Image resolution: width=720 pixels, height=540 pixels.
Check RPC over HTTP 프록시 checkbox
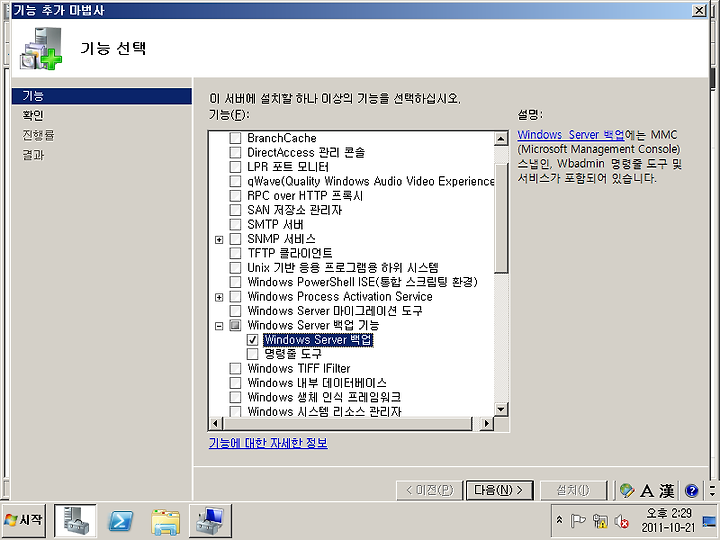click(x=235, y=195)
